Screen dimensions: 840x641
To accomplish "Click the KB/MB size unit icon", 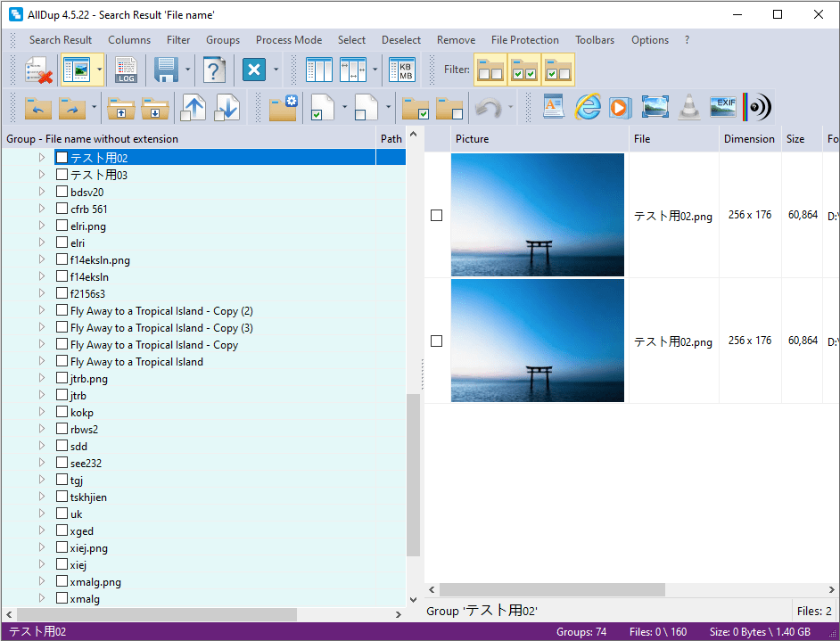I will [x=403, y=70].
